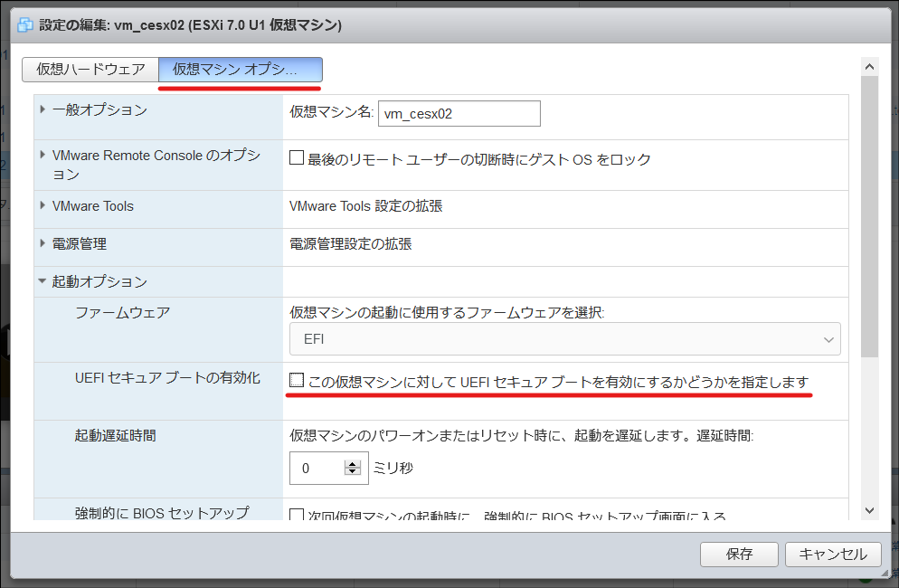Increase boot delay with up stepper arrow
This screenshot has width=899, height=588.
coord(353,463)
